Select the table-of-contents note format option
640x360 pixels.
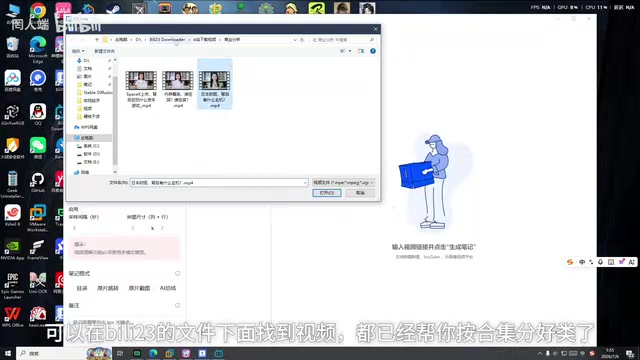point(82,288)
